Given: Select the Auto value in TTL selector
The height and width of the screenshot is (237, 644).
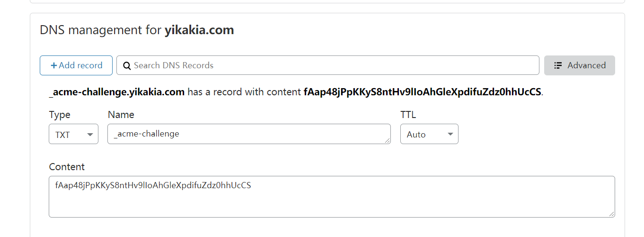Looking at the screenshot, I should 416,134.
